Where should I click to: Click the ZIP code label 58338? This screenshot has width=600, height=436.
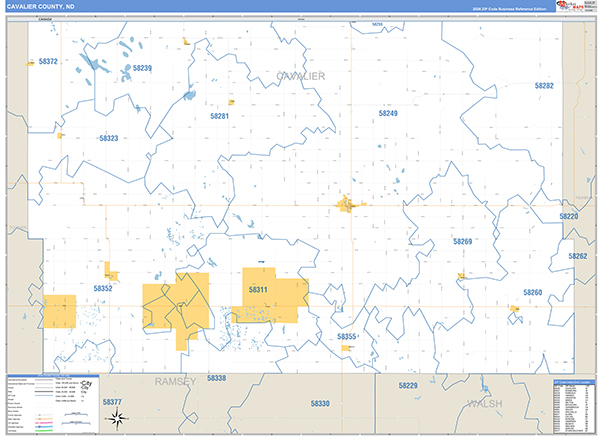tap(217, 378)
